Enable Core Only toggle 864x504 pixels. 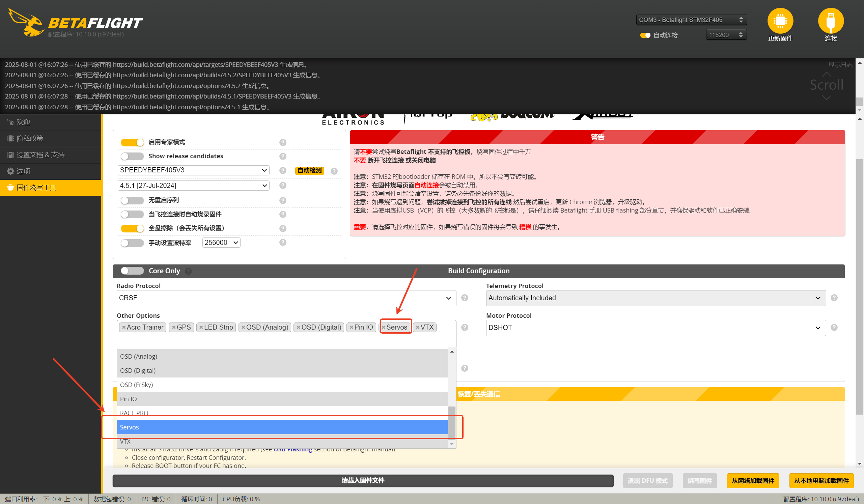point(132,271)
